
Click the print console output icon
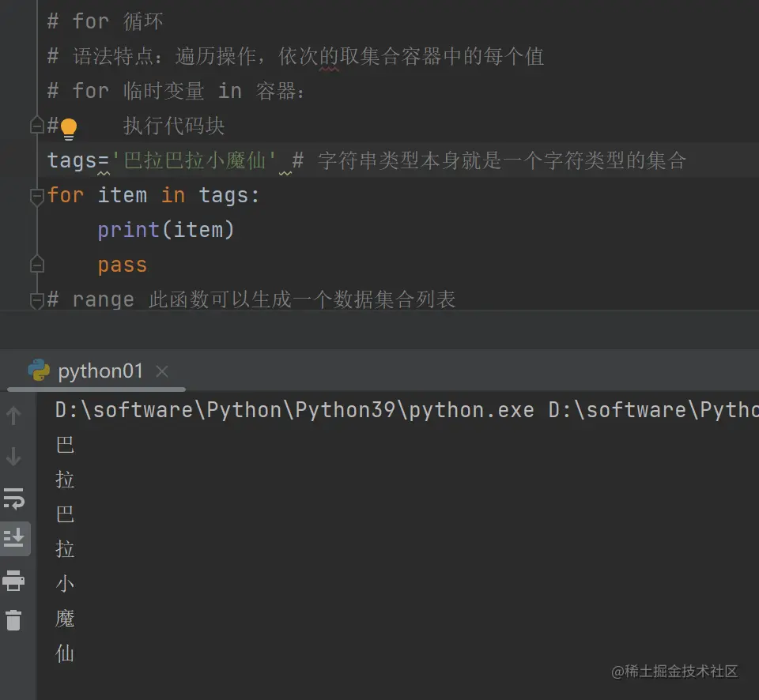pos(13,581)
